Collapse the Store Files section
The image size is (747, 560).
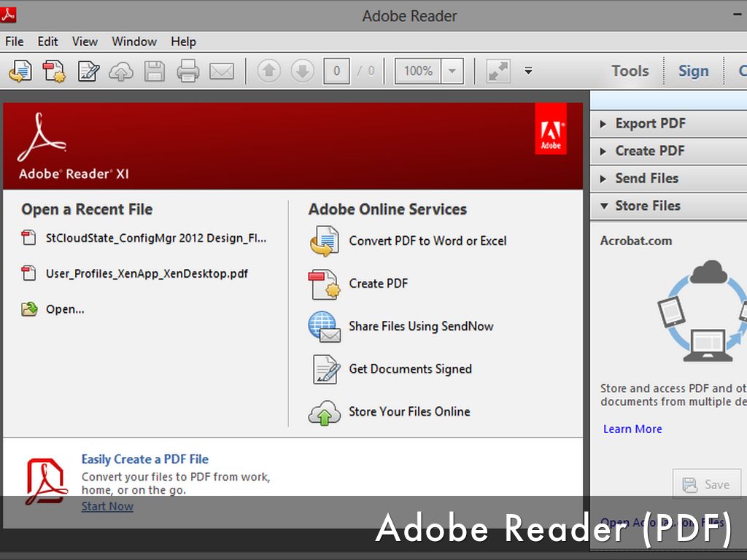click(668, 206)
